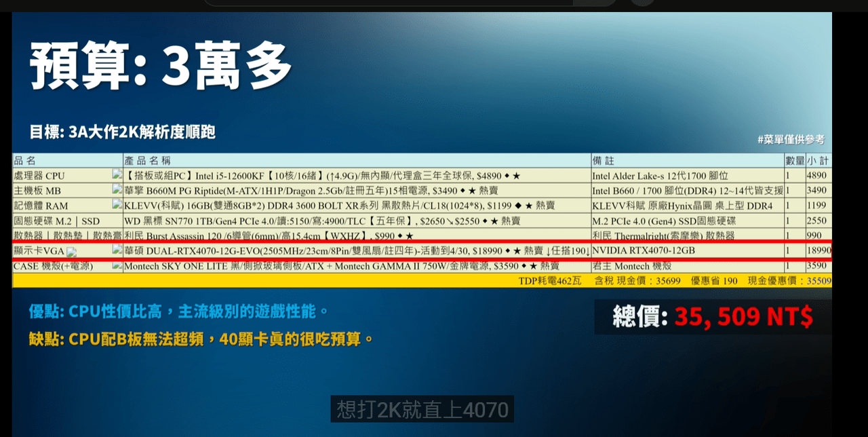Click the image icon in the CASE 機殼 row

(117, 266)
